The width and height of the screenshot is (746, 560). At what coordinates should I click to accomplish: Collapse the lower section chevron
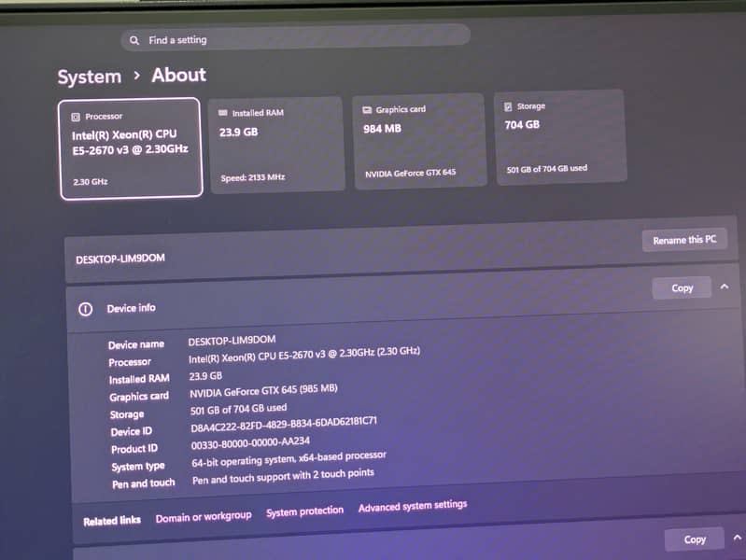pos(738,538)
